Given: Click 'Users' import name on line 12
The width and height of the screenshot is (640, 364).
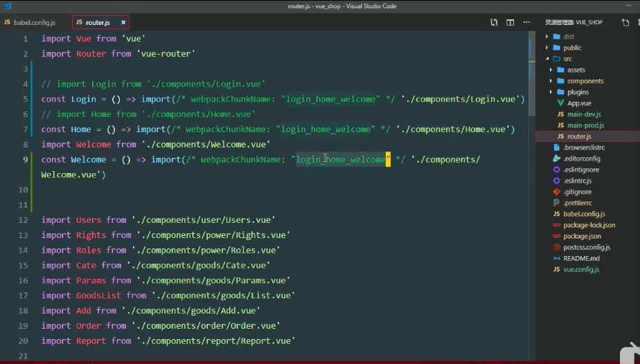Looking at the screenshot, I should 88,220.
